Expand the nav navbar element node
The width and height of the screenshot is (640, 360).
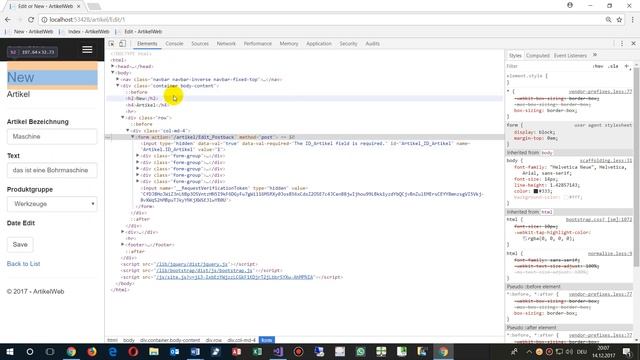pyautogui.click(x=118, y=79)
